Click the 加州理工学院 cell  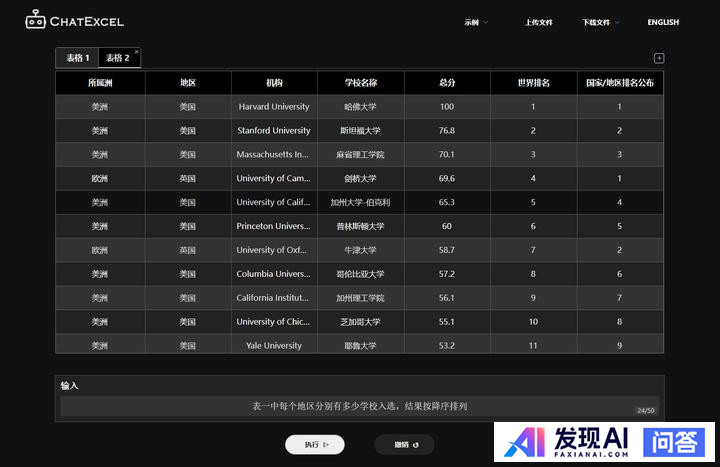(360, 298)
